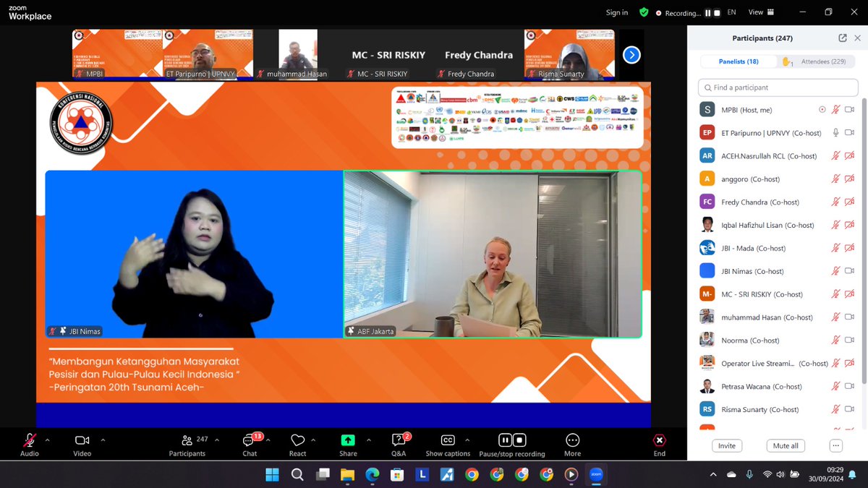
Task: Open Chat with 13 unread messages
Action: [x=250, y=440]
